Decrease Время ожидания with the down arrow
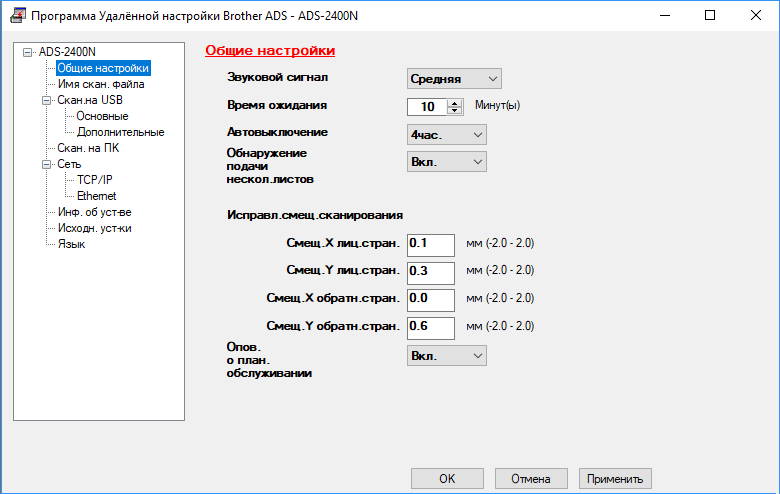The width and height of the screenshot is (780, 494). tap(454, 110)
